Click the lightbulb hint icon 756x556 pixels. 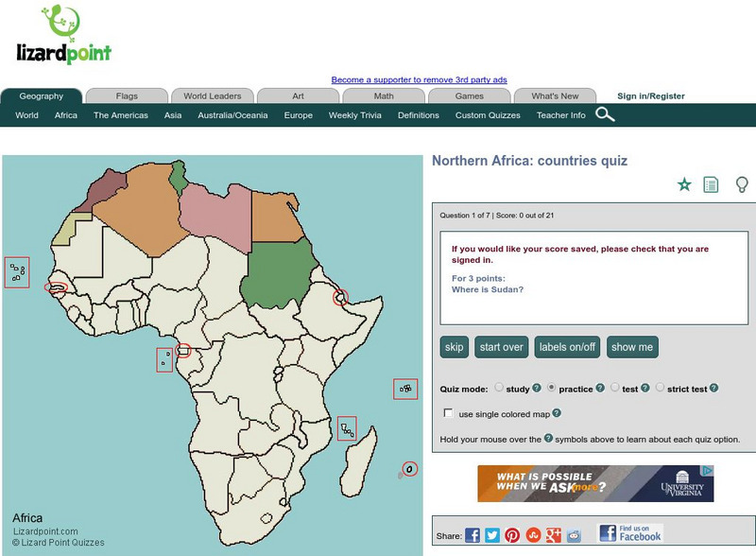point(742,184)
